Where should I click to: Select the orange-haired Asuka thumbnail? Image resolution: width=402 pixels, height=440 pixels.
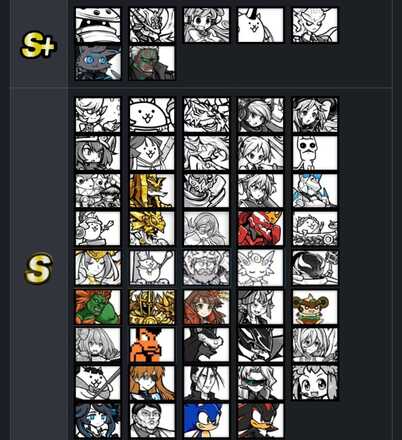152,383
